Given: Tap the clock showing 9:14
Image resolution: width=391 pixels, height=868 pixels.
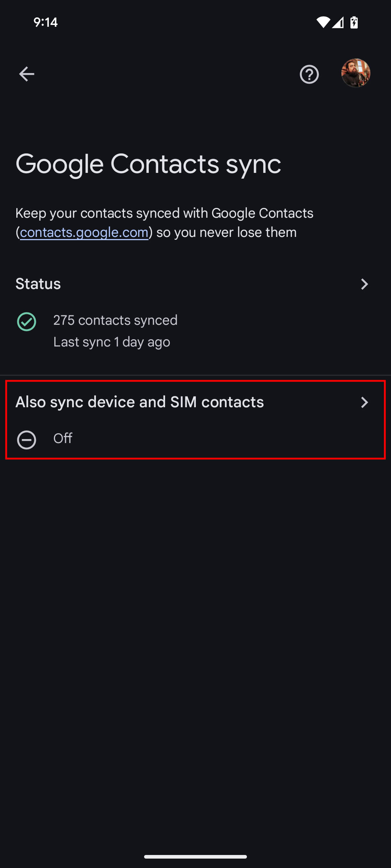Looking at the screenshot, I should [46, 22].
